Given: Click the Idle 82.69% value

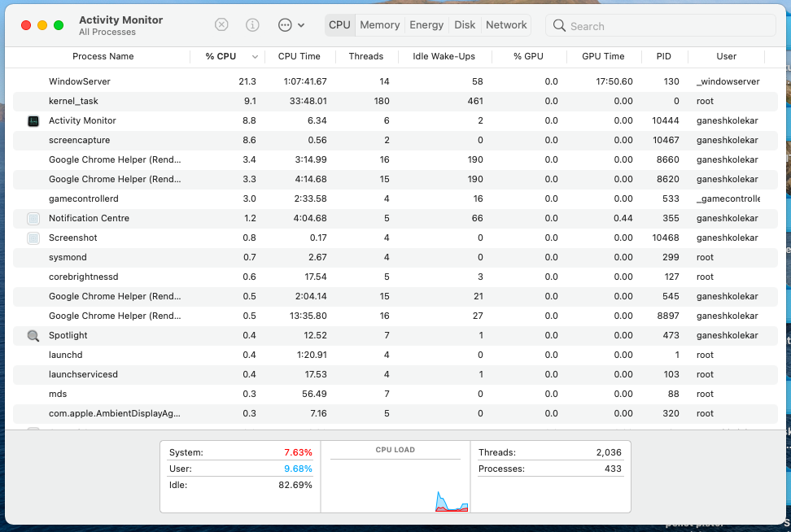Looking at the screenshot, I should tap(295, 485).
